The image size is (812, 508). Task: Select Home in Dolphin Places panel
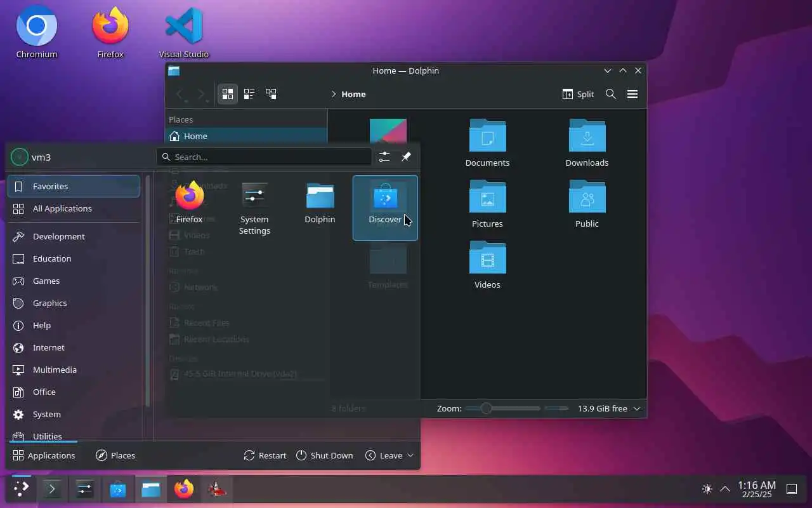(x=246, y=136)
